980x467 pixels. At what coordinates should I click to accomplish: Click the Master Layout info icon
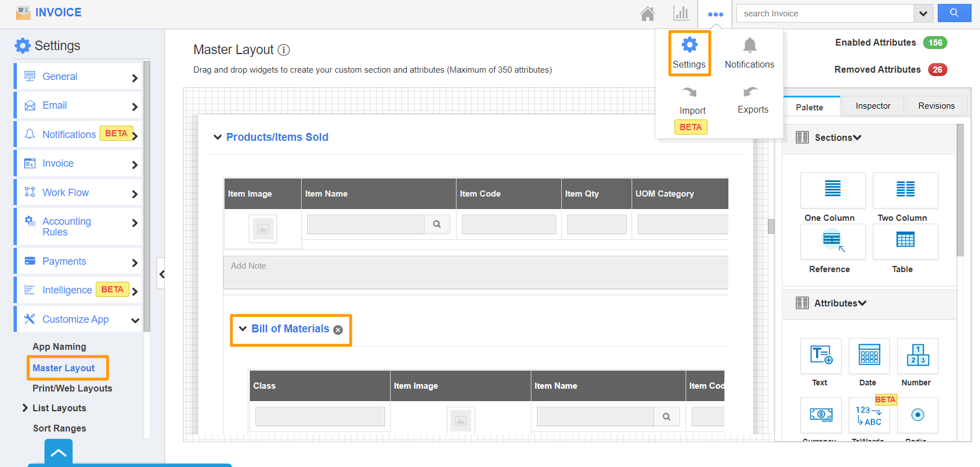coord(284,50)
